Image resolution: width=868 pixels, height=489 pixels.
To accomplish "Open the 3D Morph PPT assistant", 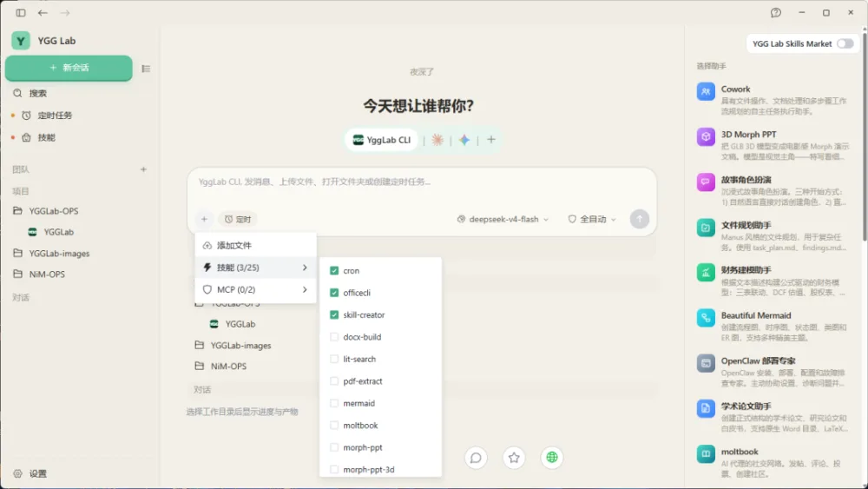I will (x=773, y=145).
